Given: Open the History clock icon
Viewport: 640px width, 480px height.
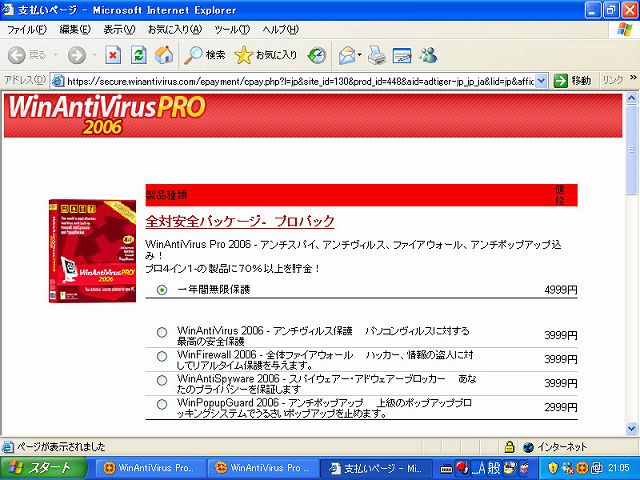Looking at the screenshot, I should point(317,56).
